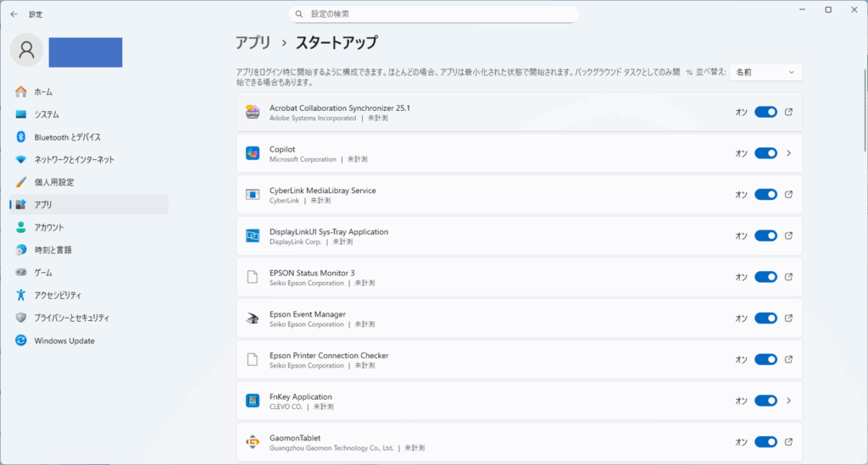Viewport: 868px width, 465px height.
Task: Disable EPSON Status Monitor 3 startup
Action: pyautogui.click(x=765, y=277)
